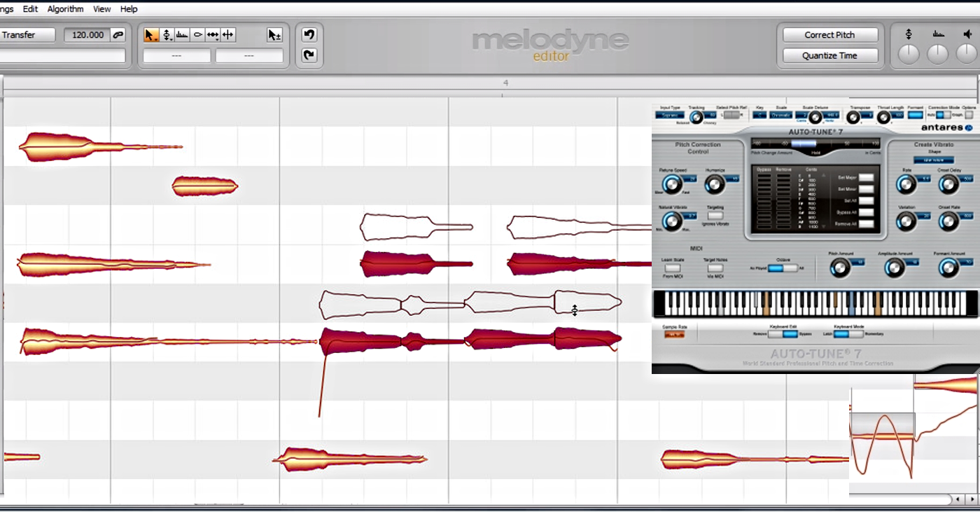Click the Pitch Amount knob
The image size is (980, 512).
click(x=839, y=268)
